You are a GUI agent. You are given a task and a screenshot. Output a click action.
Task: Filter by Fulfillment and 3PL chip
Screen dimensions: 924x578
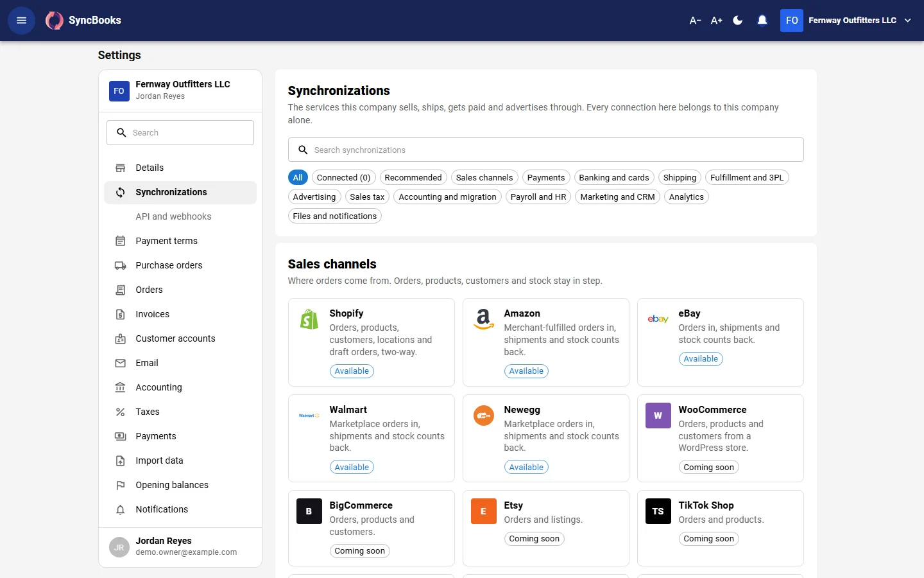[x=747, y=177]
